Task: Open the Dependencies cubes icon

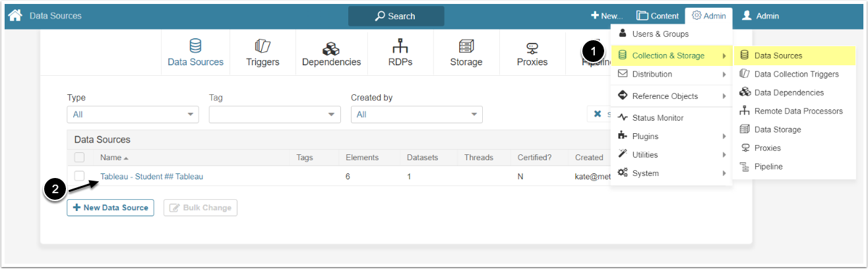Action: (x=331, y=48)
